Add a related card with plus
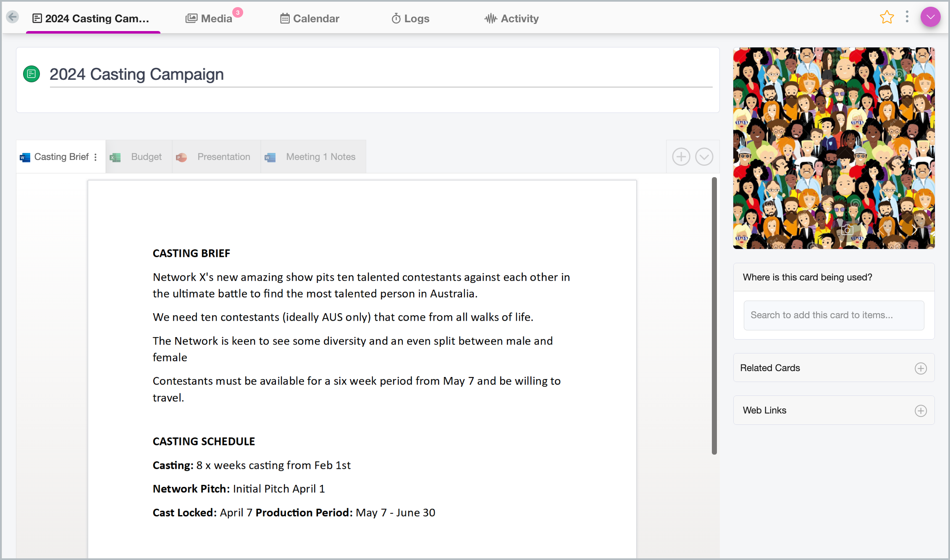950x560 pixels. 921,368
